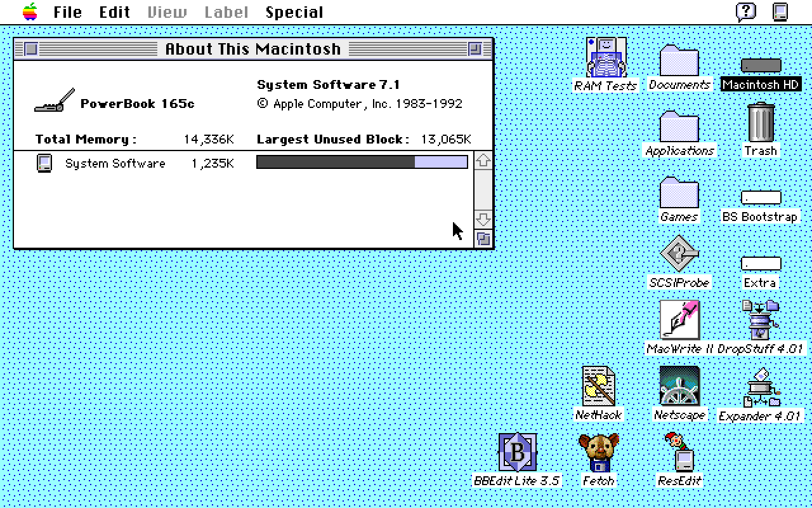The image size is (812, 508).
Task: Select the Extra disk icon
Action: [761, 263]
